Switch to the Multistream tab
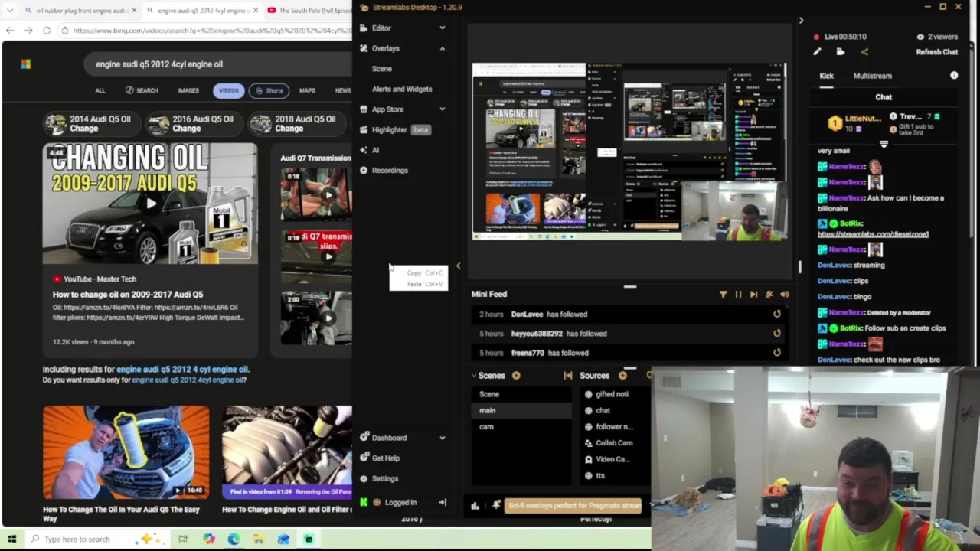The image size is (980, 551). (x=873, y=76)
